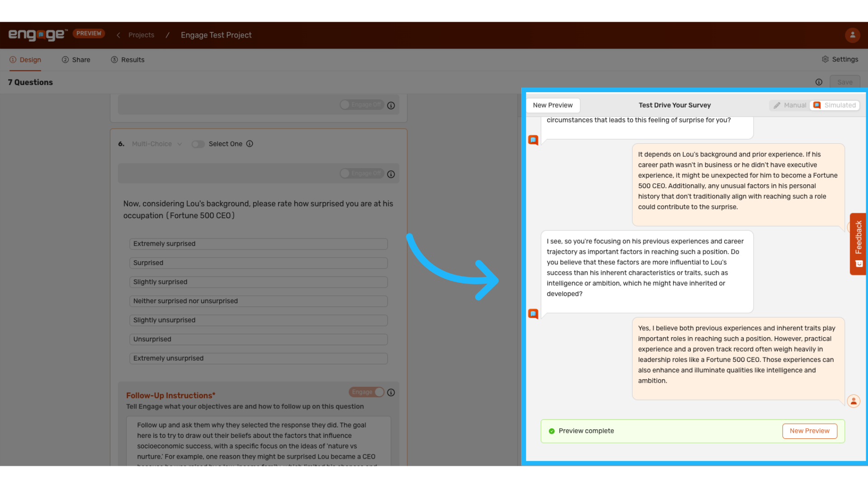Select the Slightly unsurprised option
Viewport: 868px width, 488px height.
[x=259, y=320]
